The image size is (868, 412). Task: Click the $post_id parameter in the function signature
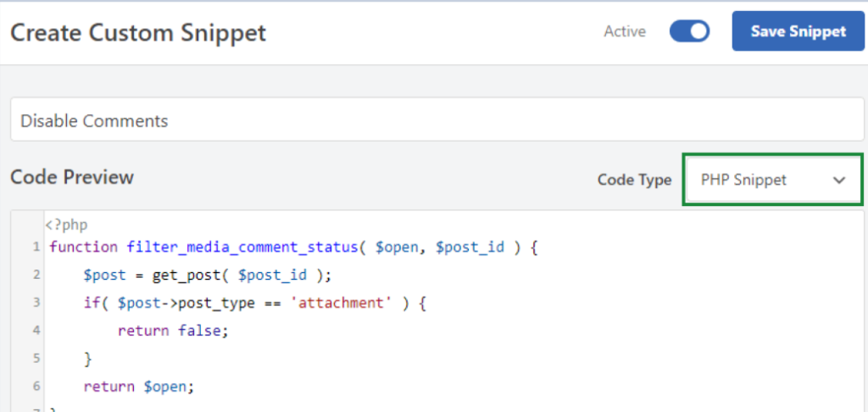[470, 248]
